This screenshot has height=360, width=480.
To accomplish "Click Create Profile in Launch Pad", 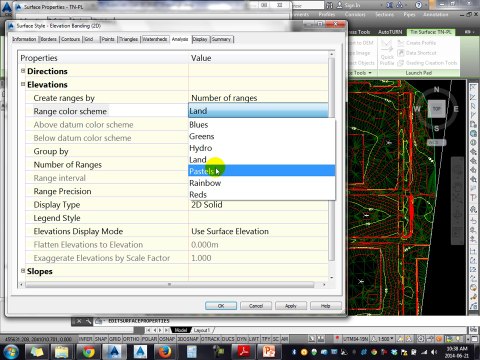I will coord(417,43).
